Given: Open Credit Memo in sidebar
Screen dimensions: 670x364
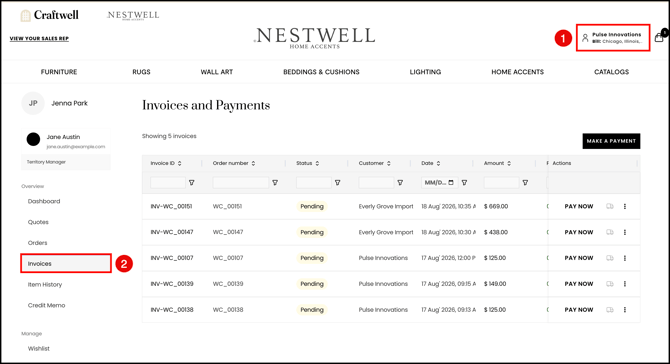Looking at the screenshot, I should coord(47,305).
